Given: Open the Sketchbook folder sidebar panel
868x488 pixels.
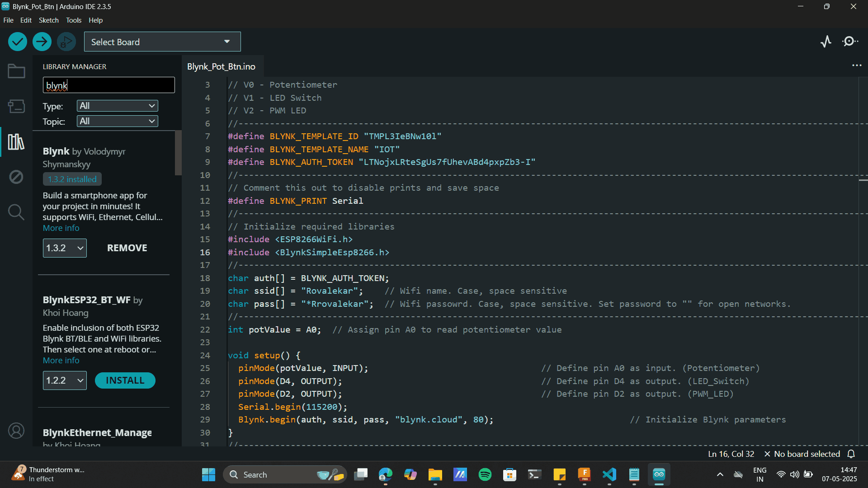Looking at the screenshot, I should click(16, 71).
